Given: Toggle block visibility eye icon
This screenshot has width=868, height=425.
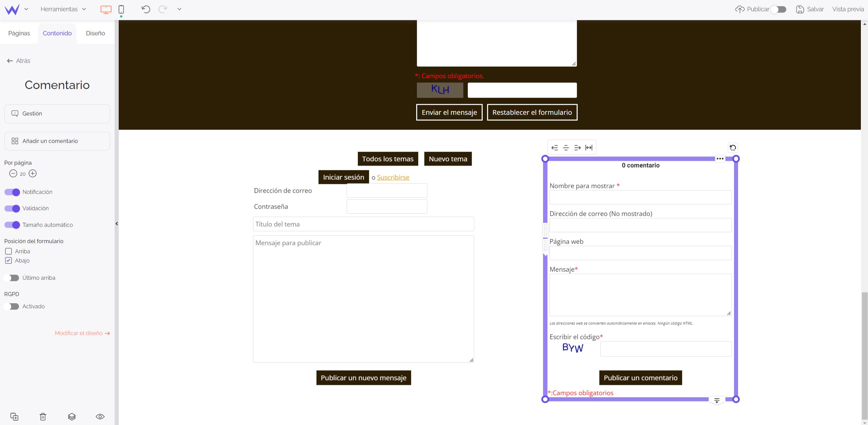Looking at the screenshot, I should click(100, 417).
